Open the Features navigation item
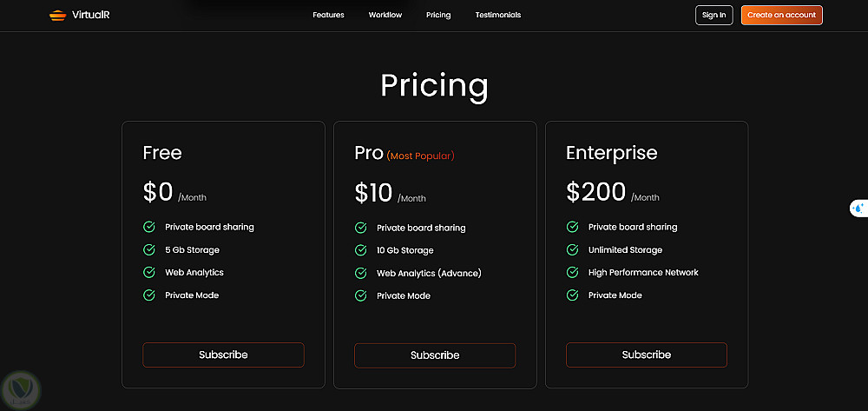Image resolution: width=868 pixels, height=411 pixels. [328, 15]
